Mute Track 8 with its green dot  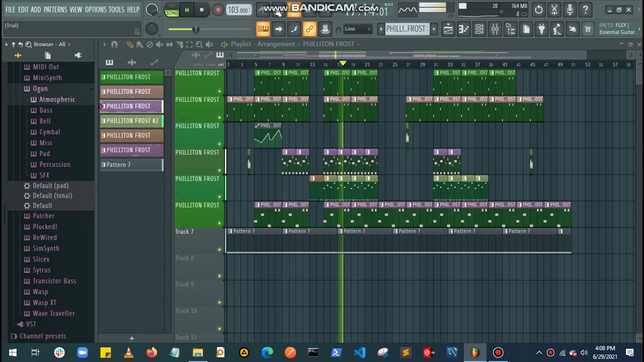point(219,276)
